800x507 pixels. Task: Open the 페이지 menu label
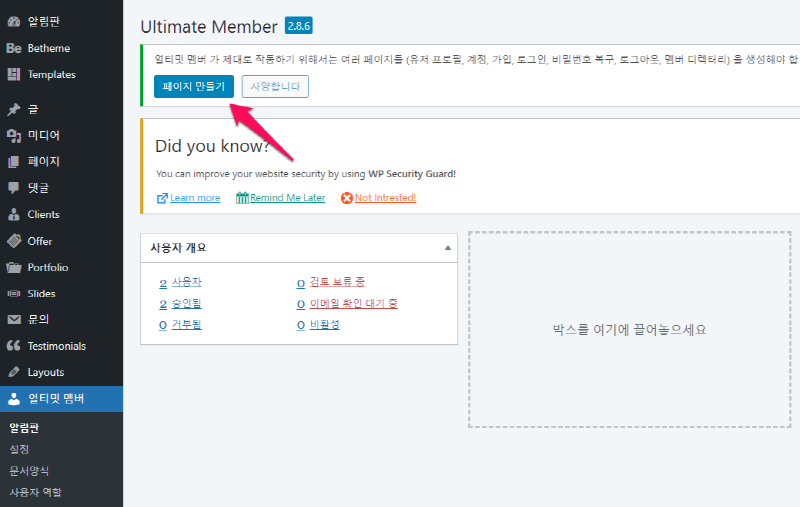44,162
